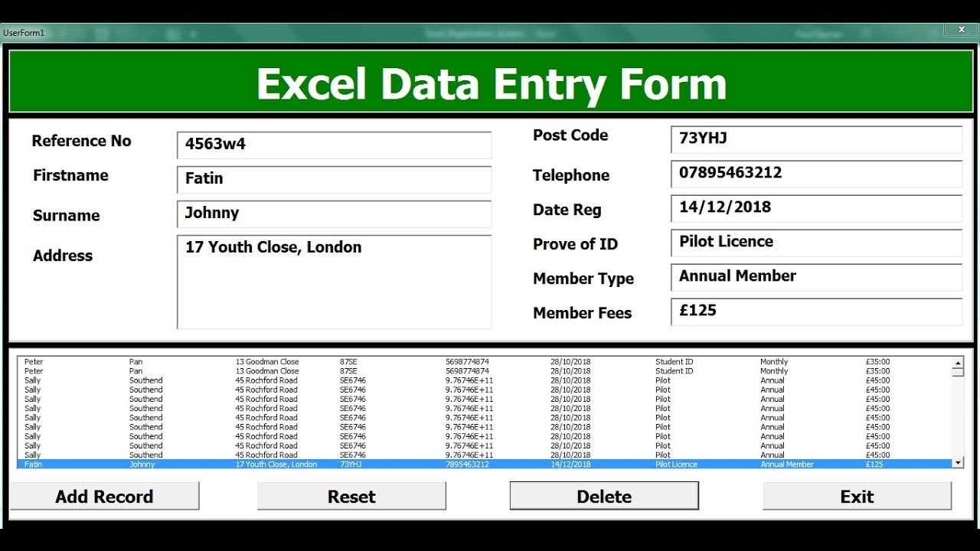Click the Surname field showing Johnny
The height and width of the screenshot is (551, 980).
coord(334,214)
